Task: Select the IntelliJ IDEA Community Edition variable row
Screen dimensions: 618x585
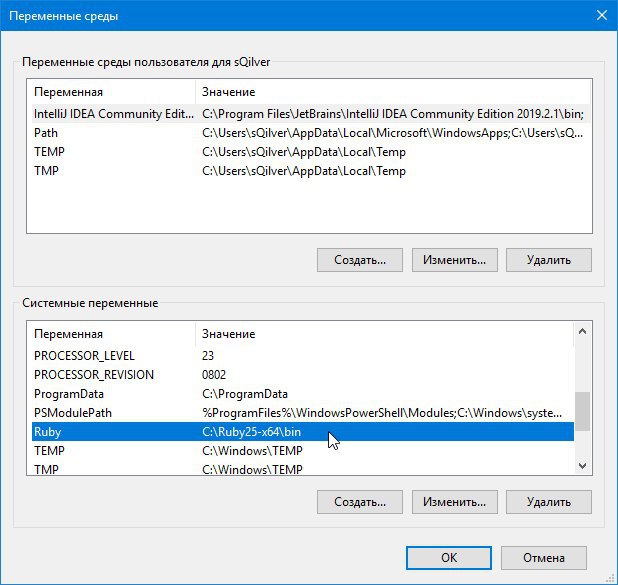Action: pos(311,114)
